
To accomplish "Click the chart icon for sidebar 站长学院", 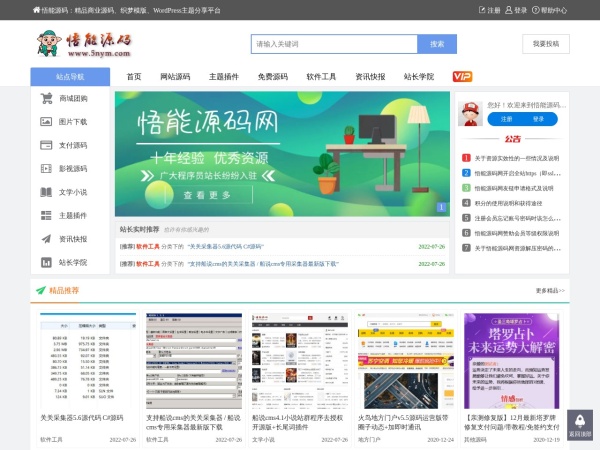I will click(x=46, y=262).
